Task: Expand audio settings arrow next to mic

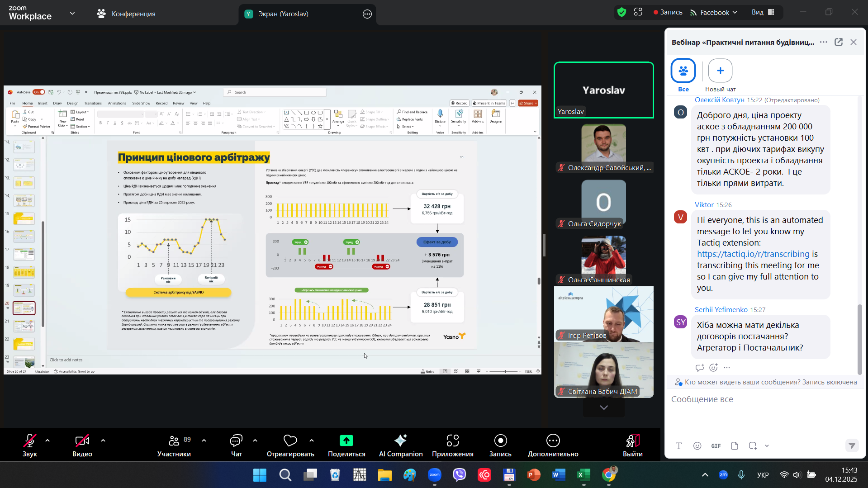Action: pos(47,441)
